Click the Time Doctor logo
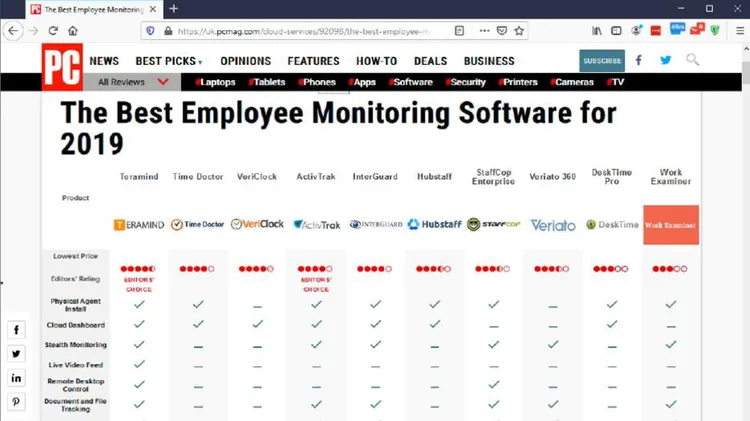Screen dimensions: 750x421 [x=198, y=224]
